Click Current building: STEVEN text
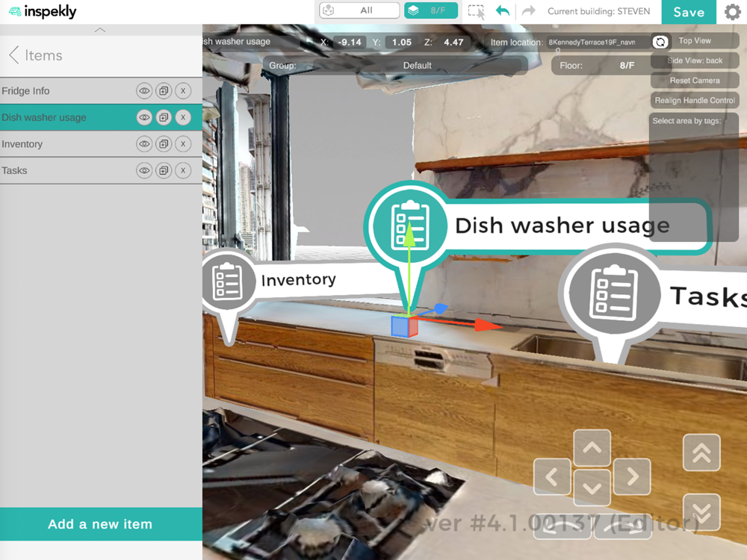The height and width of the screenshot is (560, 747). point(599,11)
